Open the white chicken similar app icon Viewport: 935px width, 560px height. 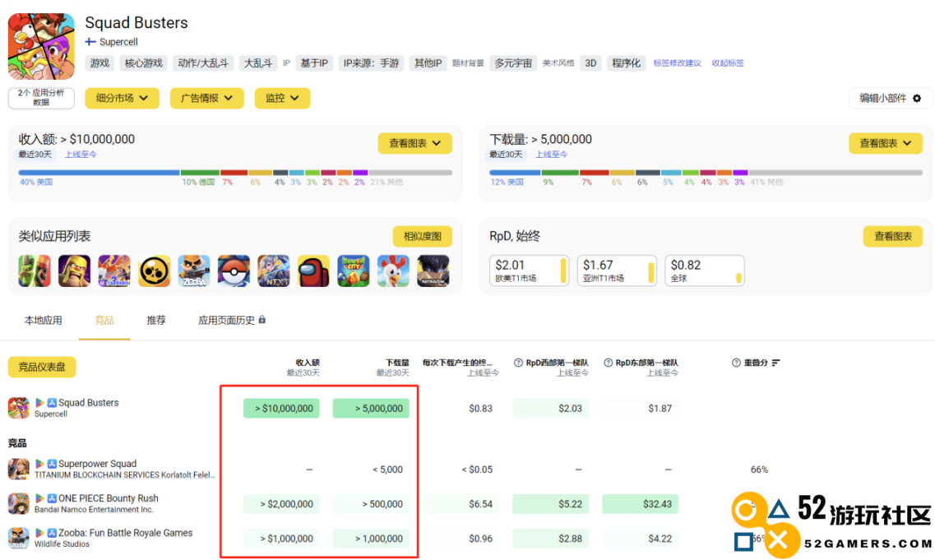(394, 271)
